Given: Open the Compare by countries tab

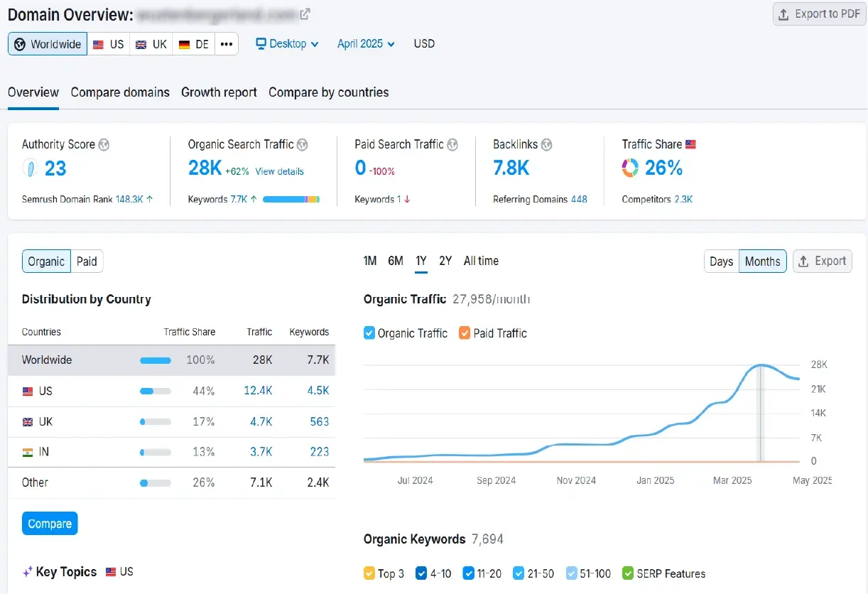Looking at the screenshot, I should pos(328,92).
